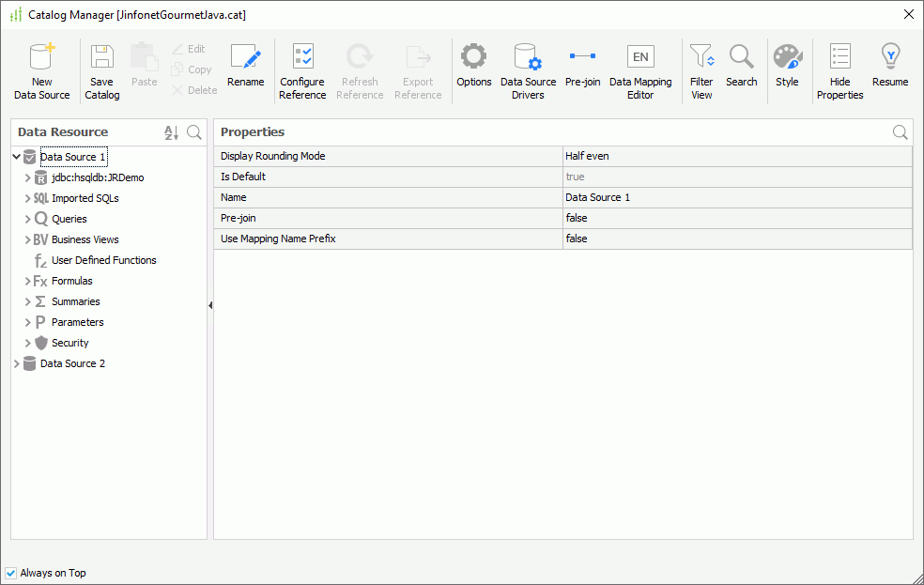Image resolution: width=924 pixels, height=585 pixels.
Task: Click the Rename button
Action: [245, 66]
